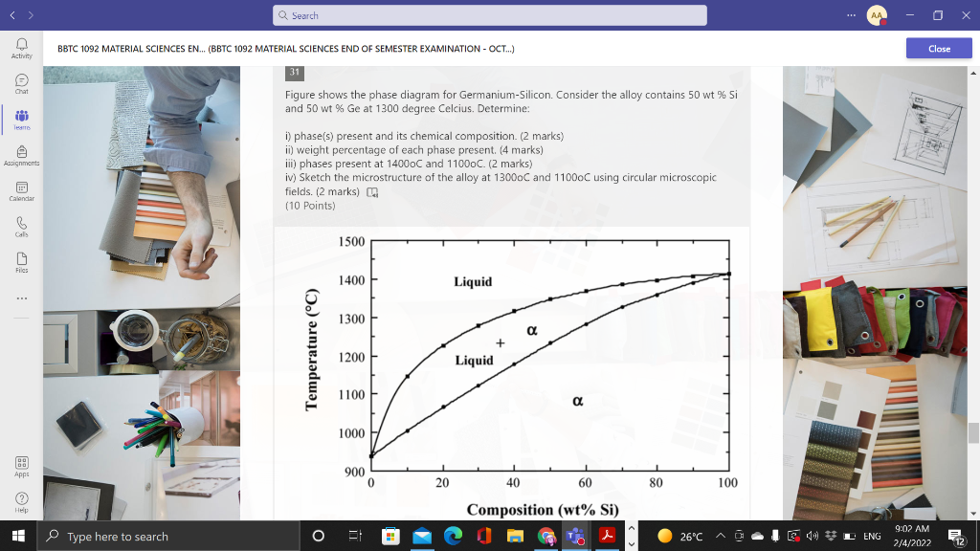Screen dimensions: 980x551
Task: Launch Immersive Reader beside question iv
Action: point(371,191)
